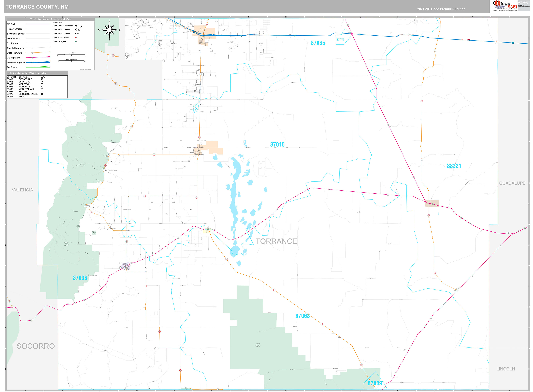Select the State Highways oval marker in legend
This screenshot has width=533, height=392.
pos(33,53)
